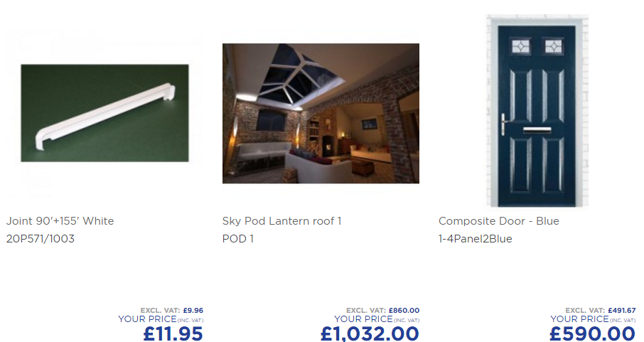
Task: Click the £1,032.00 price
Action: tap(370, 333)
